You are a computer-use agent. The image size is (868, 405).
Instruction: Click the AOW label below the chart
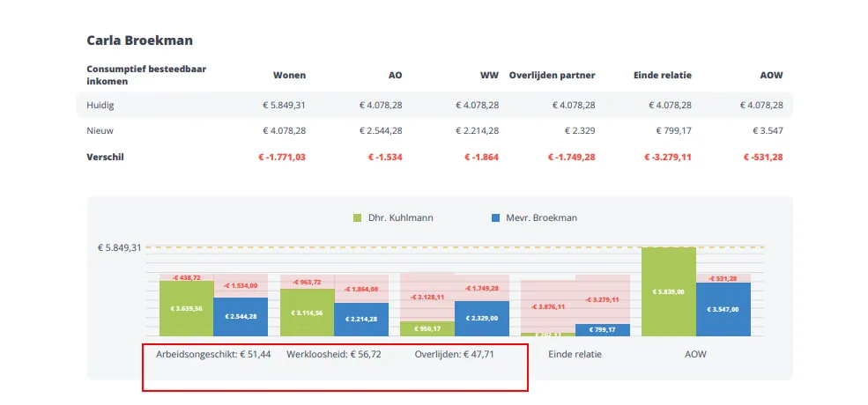point(696,354)
